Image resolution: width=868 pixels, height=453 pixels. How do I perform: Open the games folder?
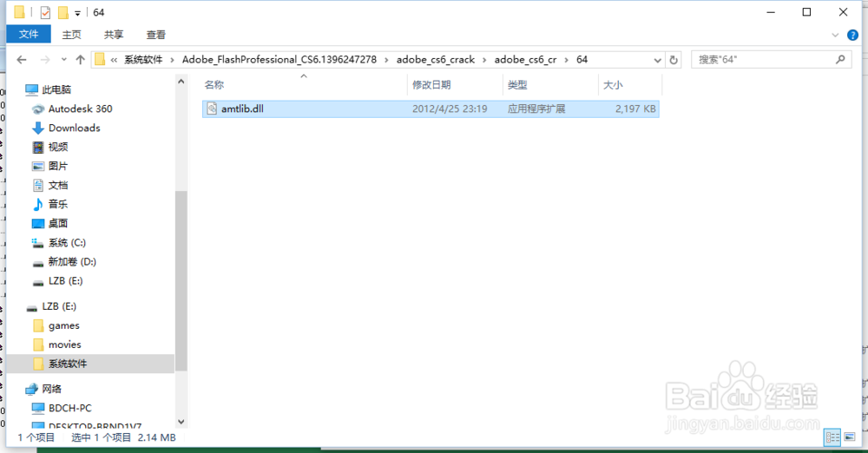(x=63, y=325)
